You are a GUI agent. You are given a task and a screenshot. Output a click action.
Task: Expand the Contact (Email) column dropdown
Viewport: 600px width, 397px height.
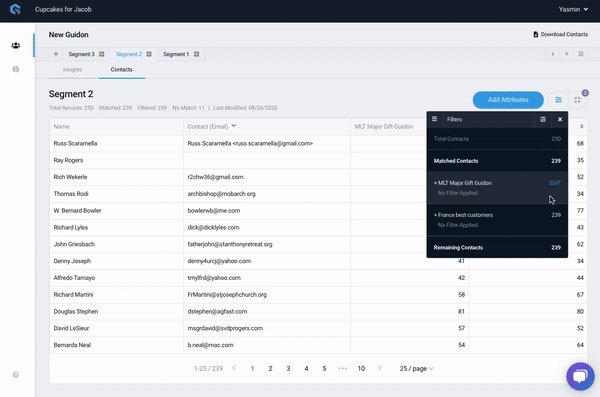234,126
